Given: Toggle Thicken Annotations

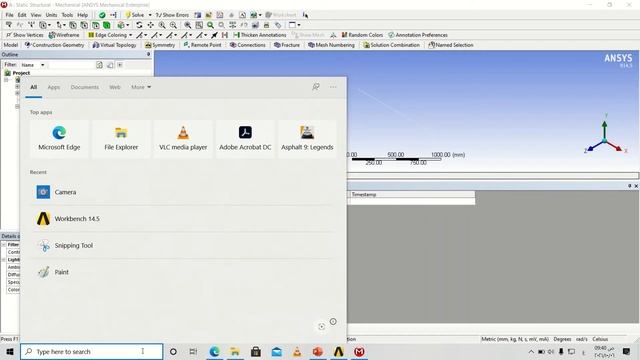Looking at the screenshot, I should click(260, 35).
